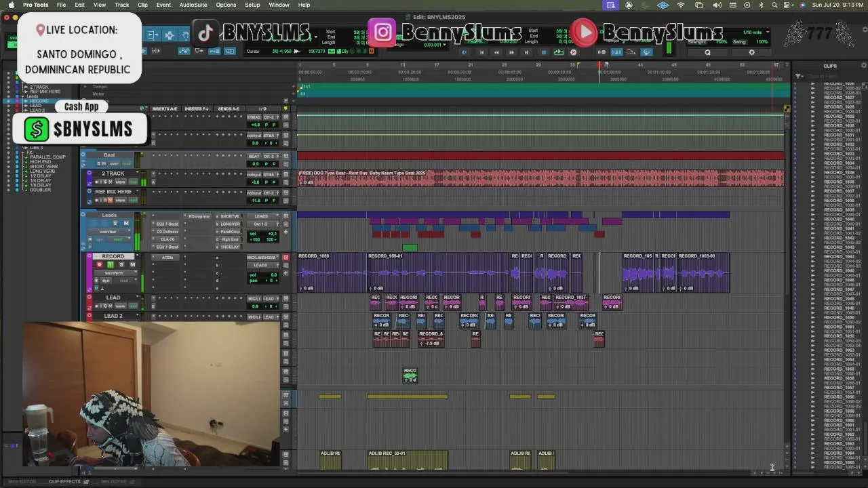Open the AudioSuite menu
The width and height of the screenshot is (868, 488).
click(x=193, y=5)
